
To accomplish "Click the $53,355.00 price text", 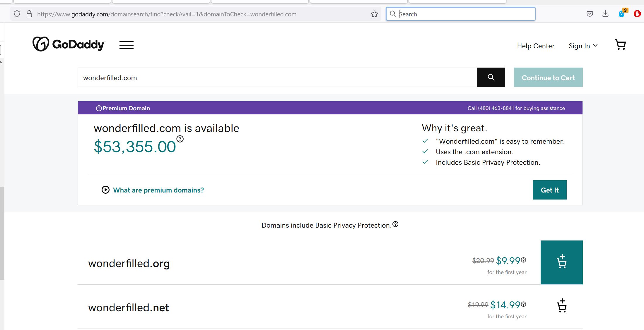I will [x=135, y=147].
